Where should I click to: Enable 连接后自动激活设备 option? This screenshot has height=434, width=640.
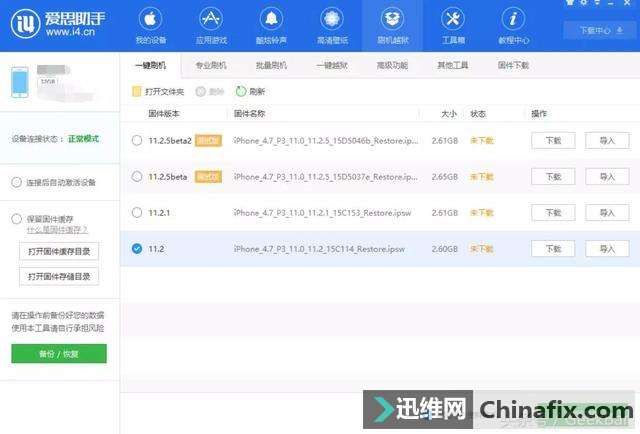pos(16,182)
